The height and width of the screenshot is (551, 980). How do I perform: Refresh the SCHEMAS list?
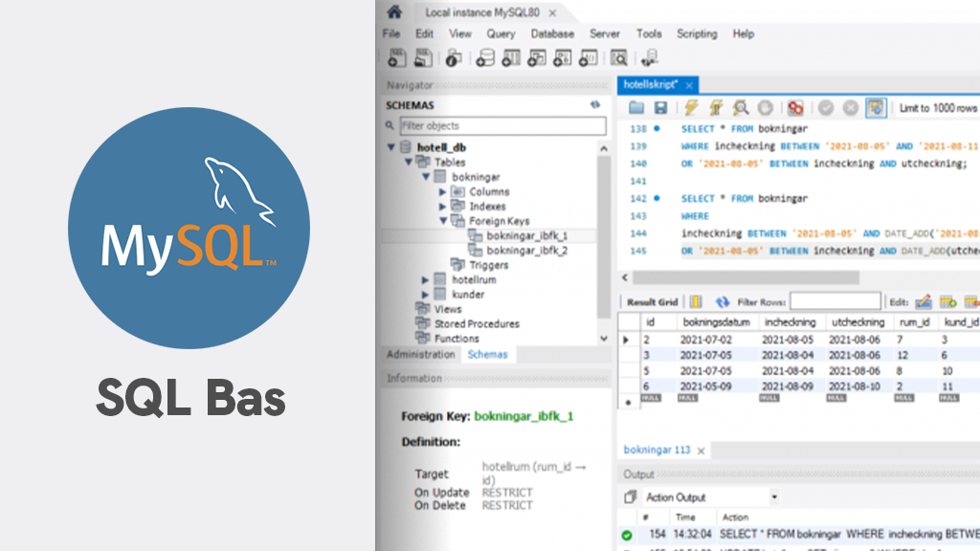(595, 105)
